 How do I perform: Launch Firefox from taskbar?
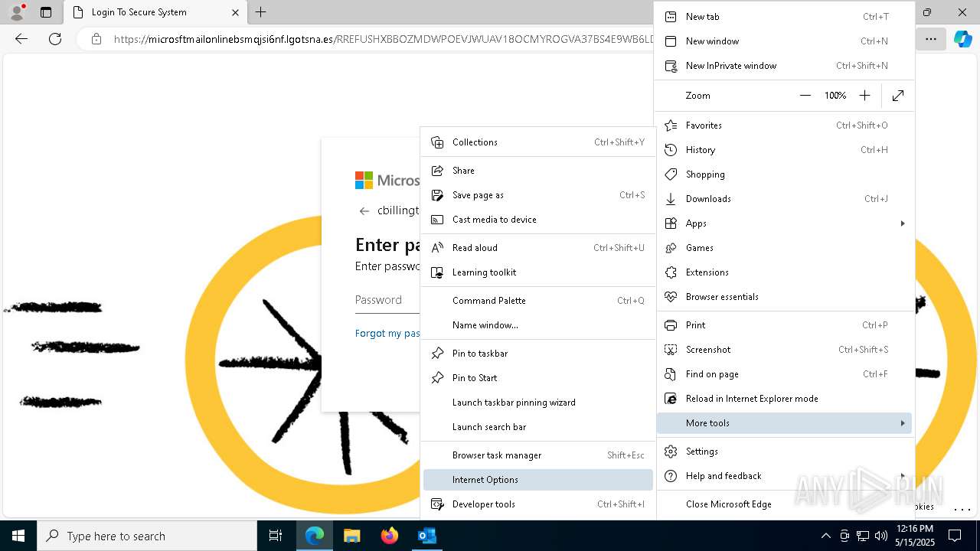click(389, 536)
